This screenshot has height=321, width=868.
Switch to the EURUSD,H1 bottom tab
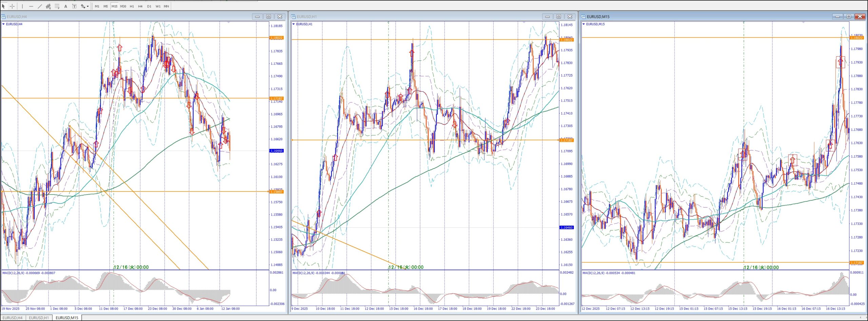click(39, 318)
